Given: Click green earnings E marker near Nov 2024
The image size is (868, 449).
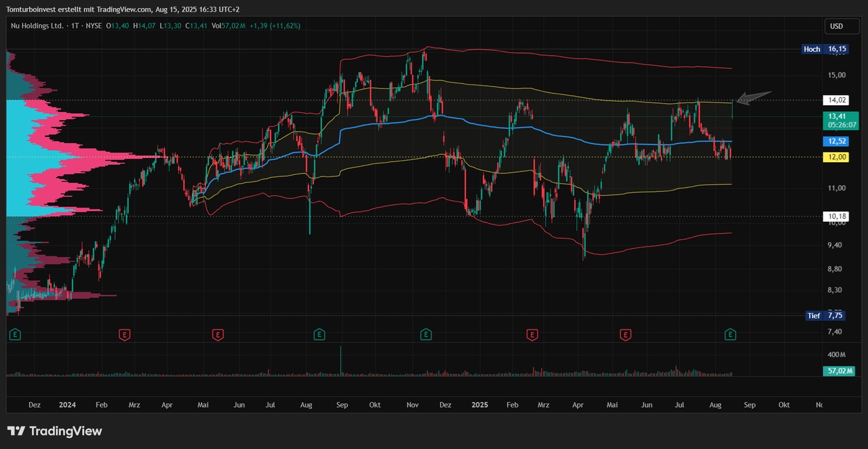Looking at the screenshot, I should [426, 334].
